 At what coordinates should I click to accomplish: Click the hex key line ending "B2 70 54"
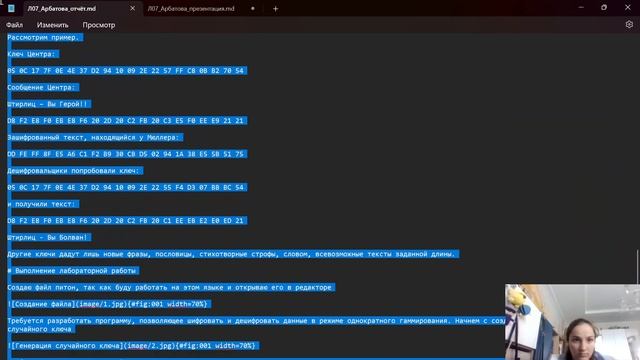[x=126, y=71]
